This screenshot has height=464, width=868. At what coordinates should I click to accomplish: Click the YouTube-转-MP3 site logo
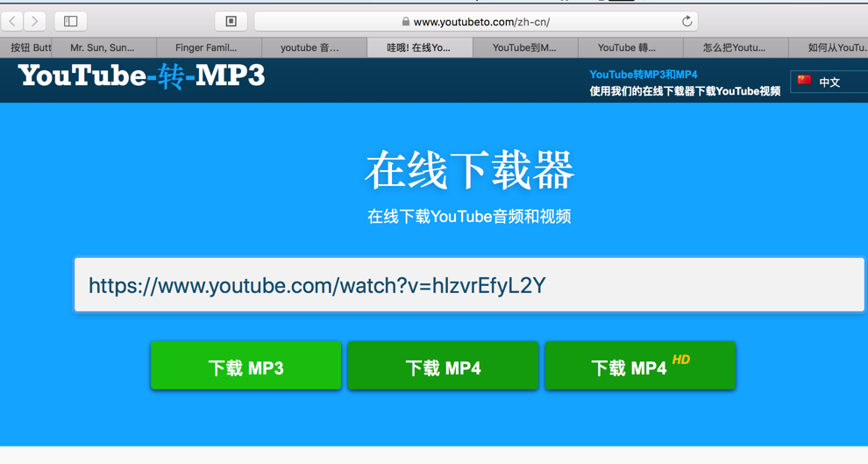pyautogui.click(x=142, y=75)
